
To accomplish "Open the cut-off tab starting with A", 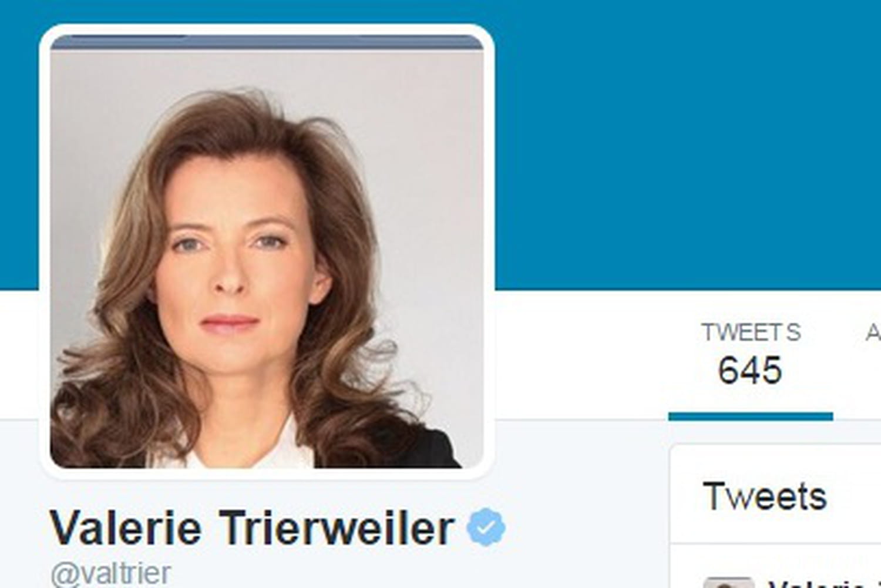I will click(873, 333).
